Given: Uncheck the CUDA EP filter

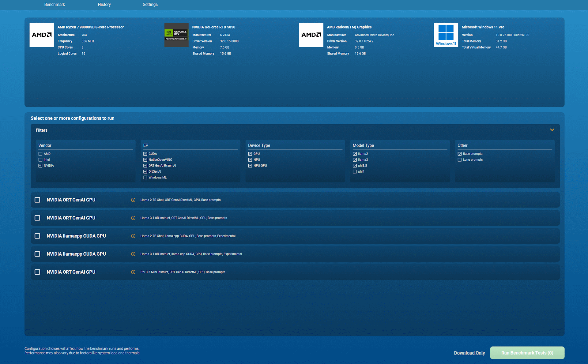Looking at the screenshot, I should point(145,154).
